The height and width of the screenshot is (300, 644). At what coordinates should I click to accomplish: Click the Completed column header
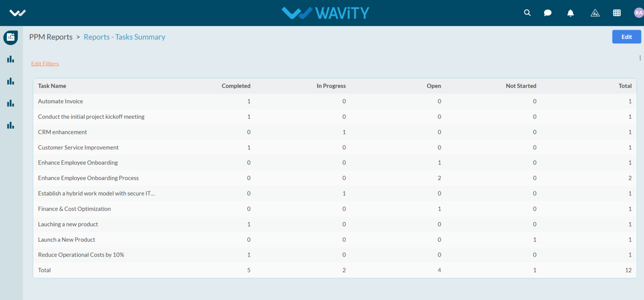(x=236, y=86)
